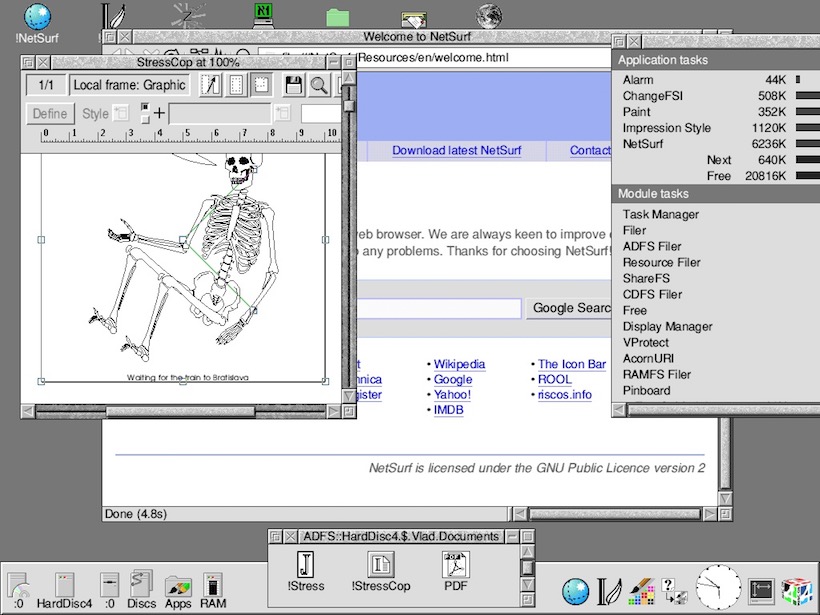Open the Apps folder icon on icon bar
The width and height of the screenshot is (820, 615).
[178, 590]
